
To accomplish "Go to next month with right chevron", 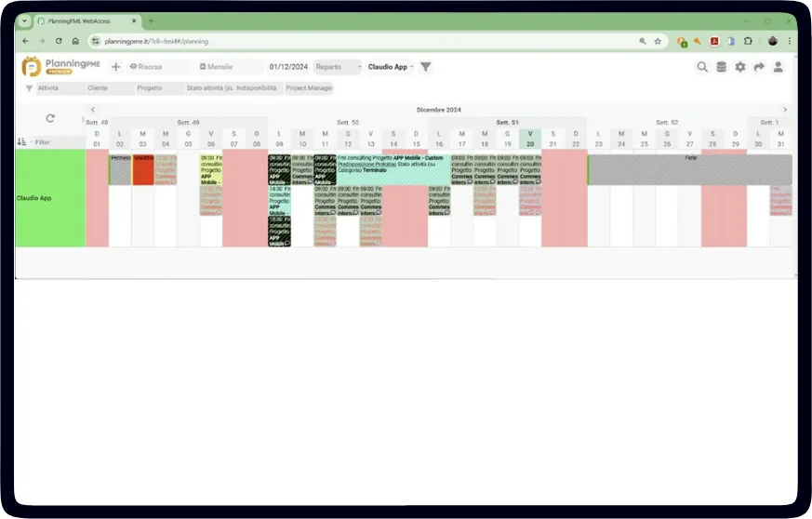I will pyautogui.click(x=785, y=110).
